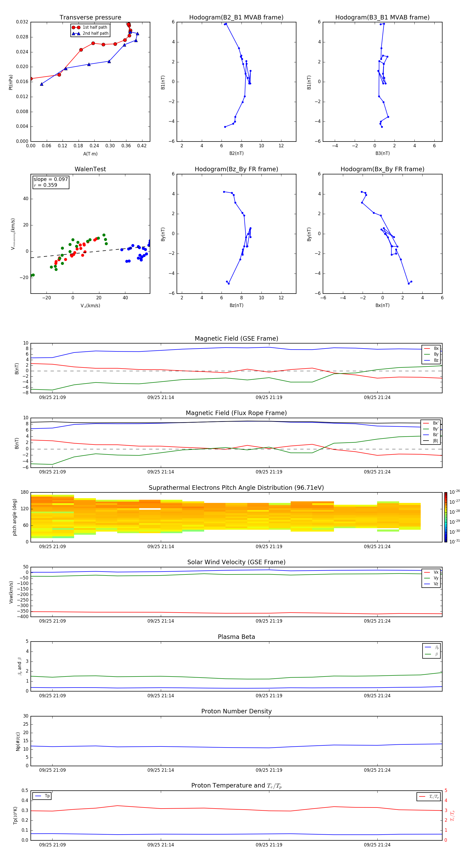Click the "Np(#/cc)" axis label
The image size is (473, 868).
18,741
